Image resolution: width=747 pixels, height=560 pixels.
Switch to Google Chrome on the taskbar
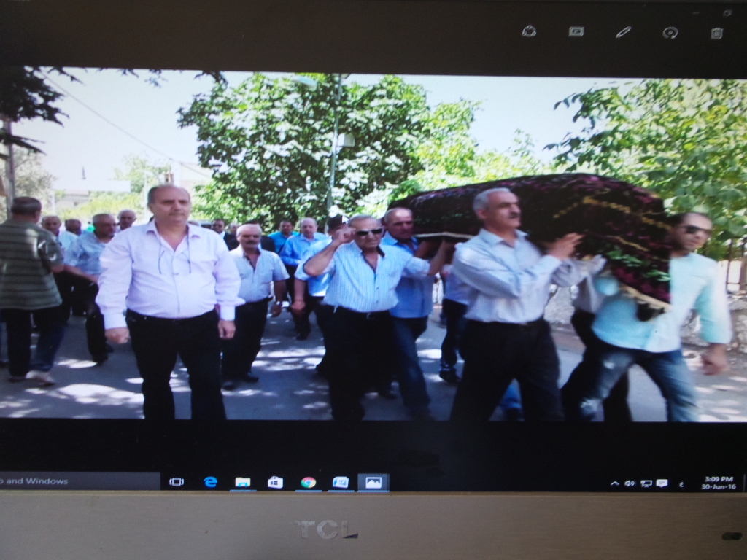point(309,482)
